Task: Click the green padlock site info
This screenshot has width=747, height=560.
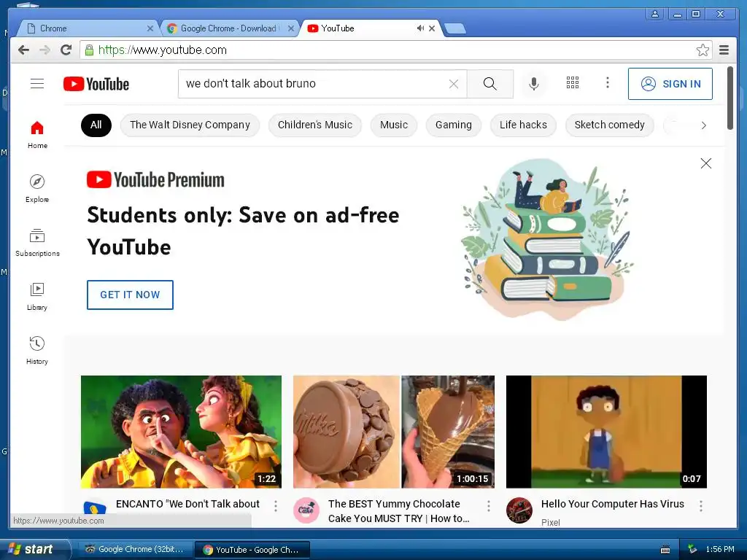Action: [x=89, y=50]
